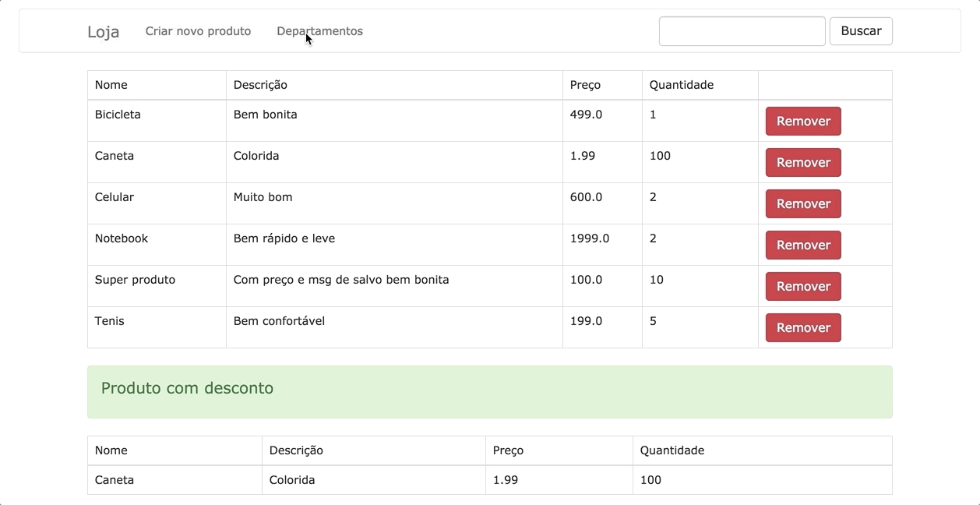Select the 'Bem rápido e leve' description cell
The image size is (980, 505).
[284, 238]
